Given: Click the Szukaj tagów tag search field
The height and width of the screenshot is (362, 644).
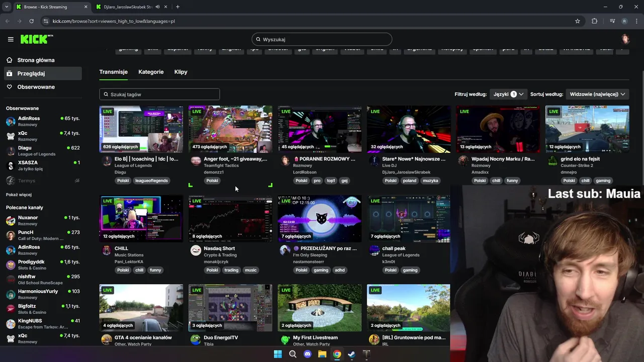Looking at the screenshot, I should pos(159,94).
